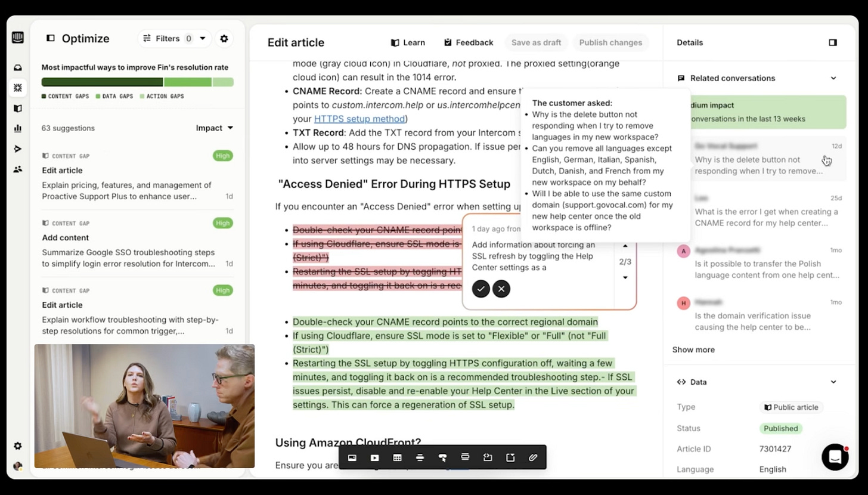Click the Edit article page title
This screenshot has width=868, height=495.
point(296,42)
